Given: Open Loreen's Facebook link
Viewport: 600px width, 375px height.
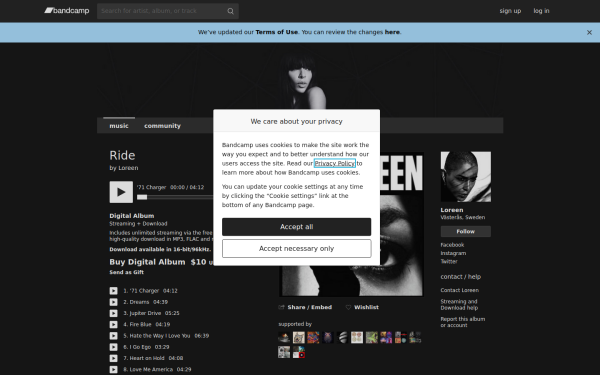Looking at the screenshot, I should (452, 245).
